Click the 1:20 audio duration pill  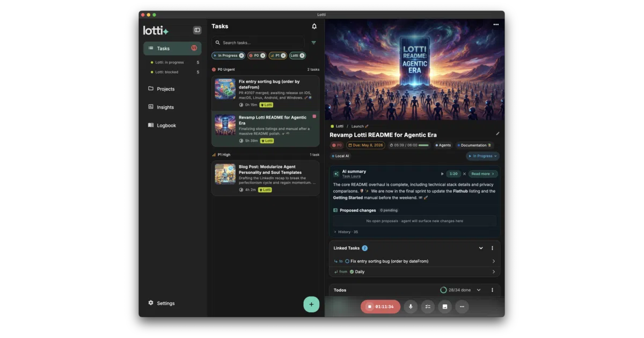(x=453, y=174)
